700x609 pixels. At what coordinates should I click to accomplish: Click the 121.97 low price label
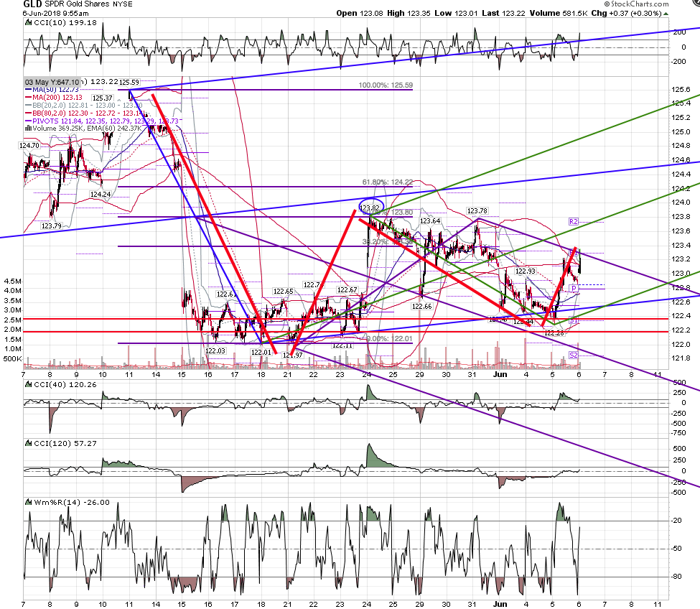(x=293, y=355)
